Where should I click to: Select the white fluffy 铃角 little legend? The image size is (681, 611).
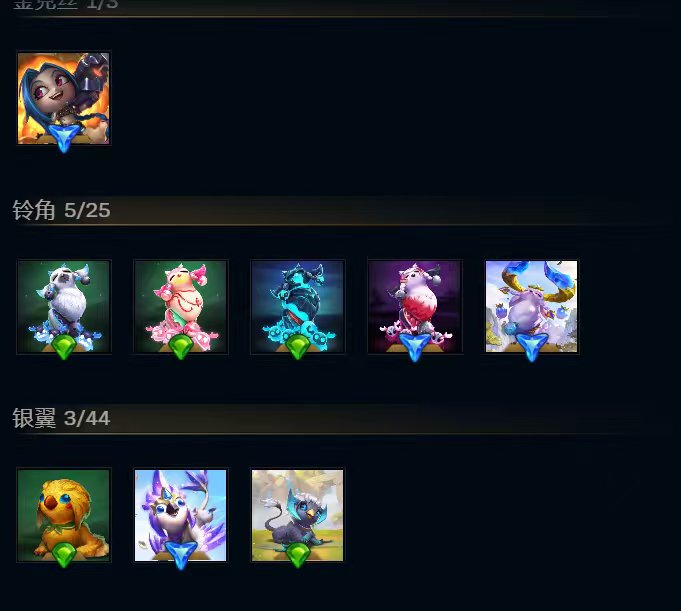64,307
